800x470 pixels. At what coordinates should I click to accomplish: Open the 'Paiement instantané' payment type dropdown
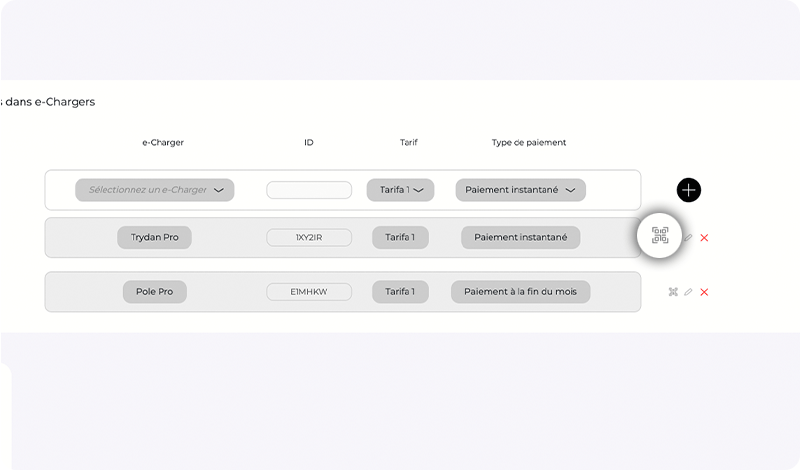point(520,190)
